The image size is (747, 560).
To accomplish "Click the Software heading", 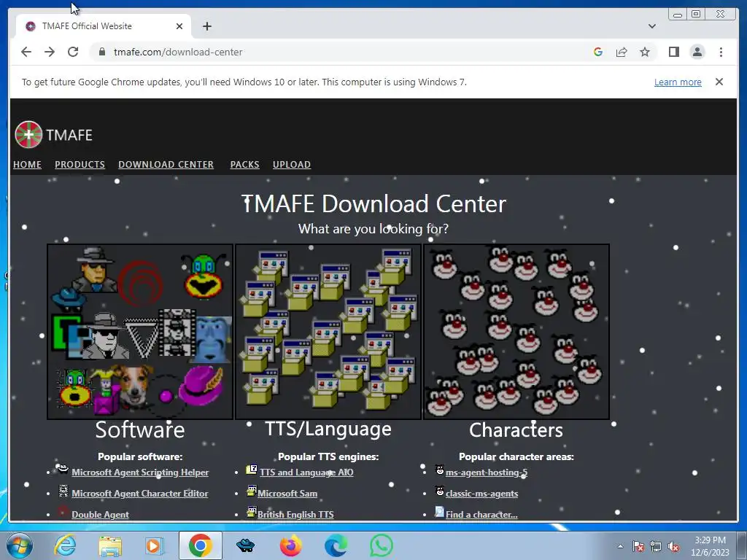I will (140, 429).
